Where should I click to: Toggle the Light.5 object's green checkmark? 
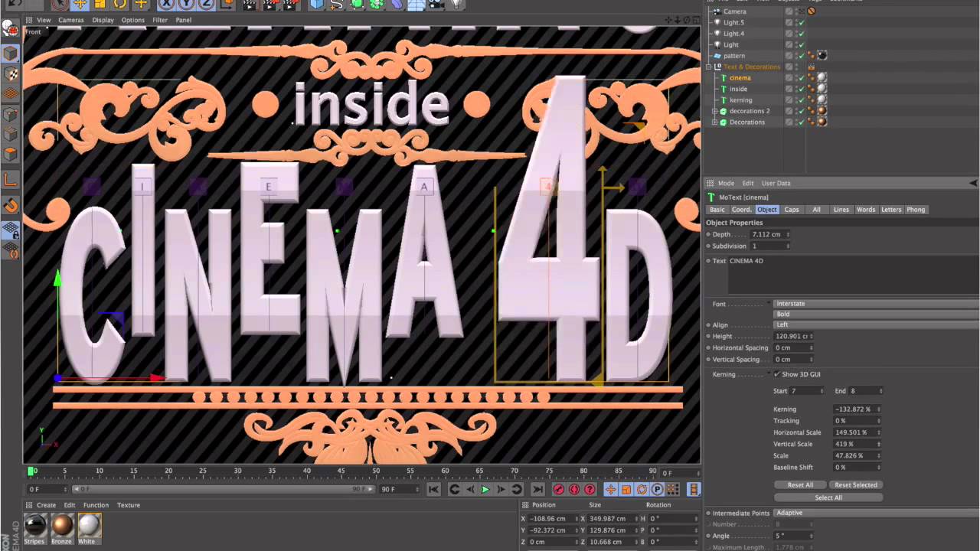pos(801,23)
